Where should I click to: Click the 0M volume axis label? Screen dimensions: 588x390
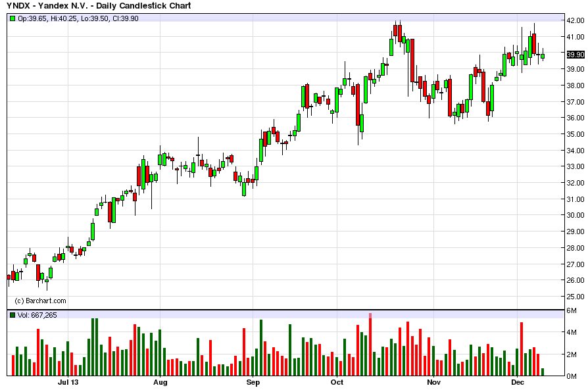572,376
